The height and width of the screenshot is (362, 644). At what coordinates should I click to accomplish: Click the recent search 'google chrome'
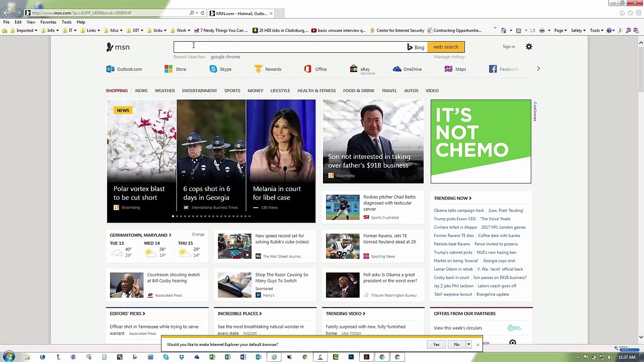[x=225, y=57]
